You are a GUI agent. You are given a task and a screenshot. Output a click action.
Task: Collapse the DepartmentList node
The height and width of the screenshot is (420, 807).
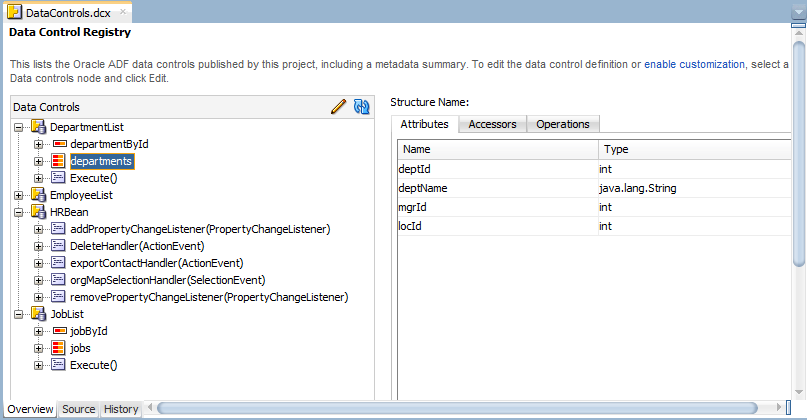(19, 127)
